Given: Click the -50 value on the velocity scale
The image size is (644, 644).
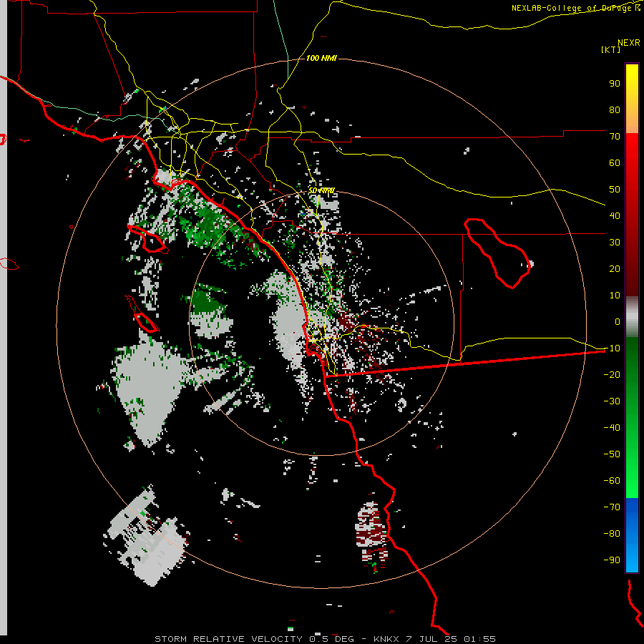Looking at the screenshot, I should [612, 454].
